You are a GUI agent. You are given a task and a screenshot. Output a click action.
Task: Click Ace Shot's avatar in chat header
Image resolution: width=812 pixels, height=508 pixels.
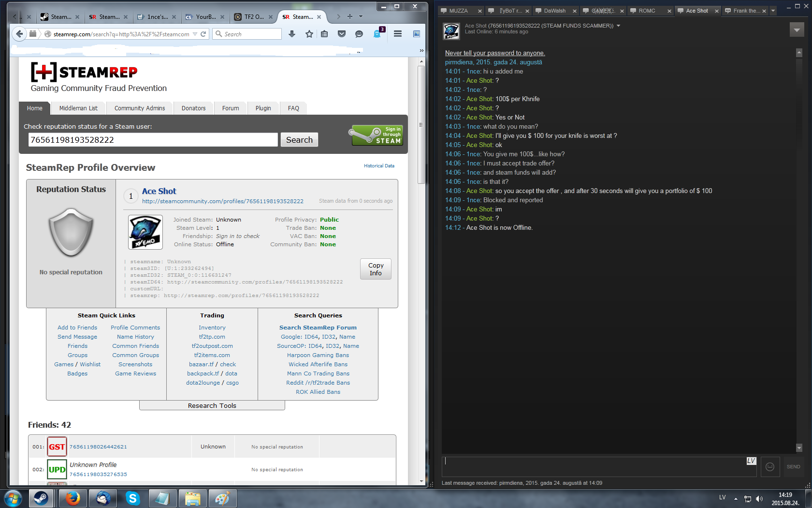451,31
